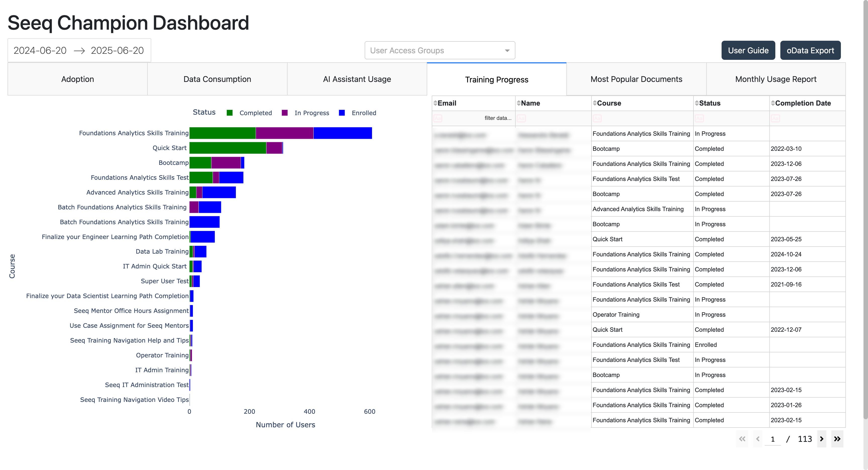
Task: Click the blue segment of Advanced Analytics Skills Training bar
Action: coord(219,192)
